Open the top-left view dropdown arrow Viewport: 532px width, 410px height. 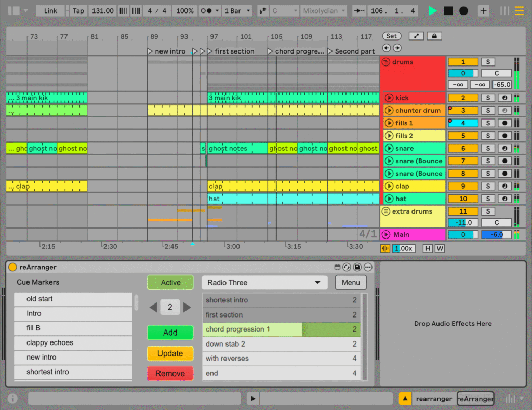click(x=26, y=11)
